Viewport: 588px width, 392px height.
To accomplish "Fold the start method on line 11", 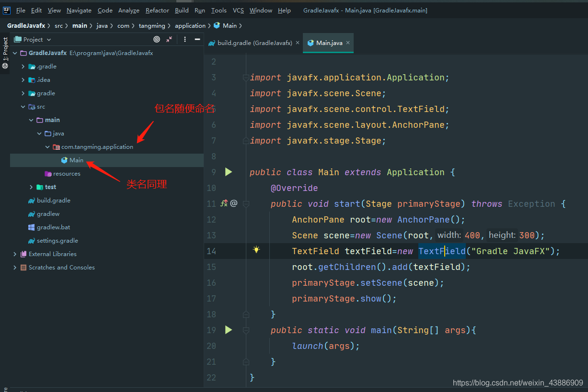I will pyautogui.click(x=246, y=203).
